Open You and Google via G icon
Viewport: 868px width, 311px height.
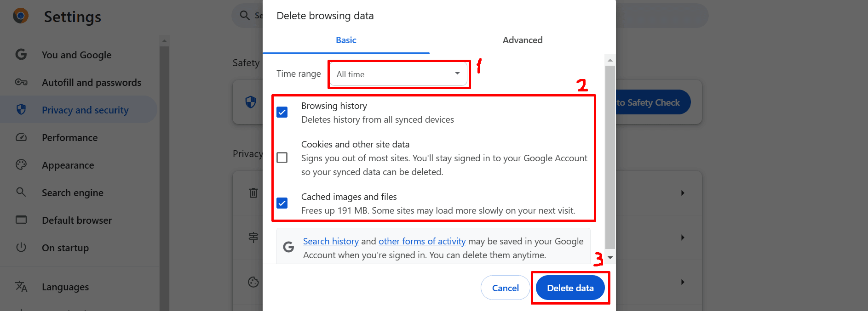pyautogui.click(x=21, y=54)
